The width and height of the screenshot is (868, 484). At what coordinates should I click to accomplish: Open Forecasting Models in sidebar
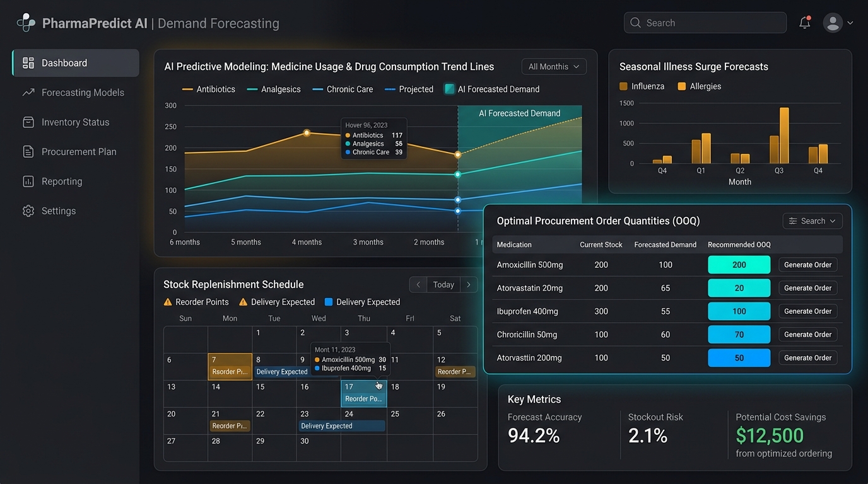(75, 93)
